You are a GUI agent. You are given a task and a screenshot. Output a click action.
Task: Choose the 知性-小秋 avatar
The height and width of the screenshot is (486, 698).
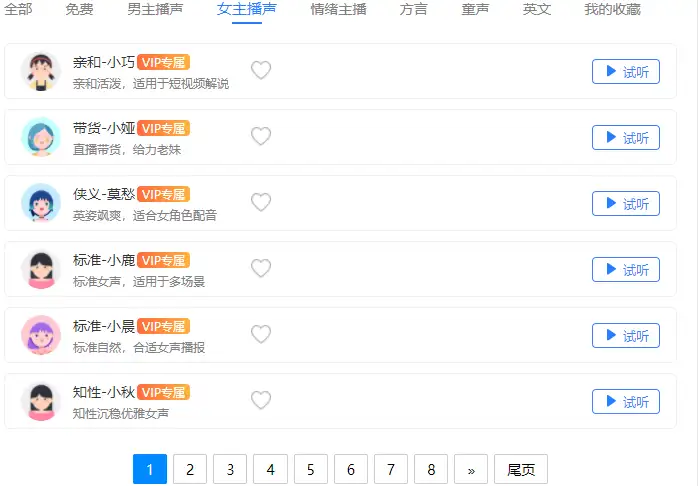41,401
